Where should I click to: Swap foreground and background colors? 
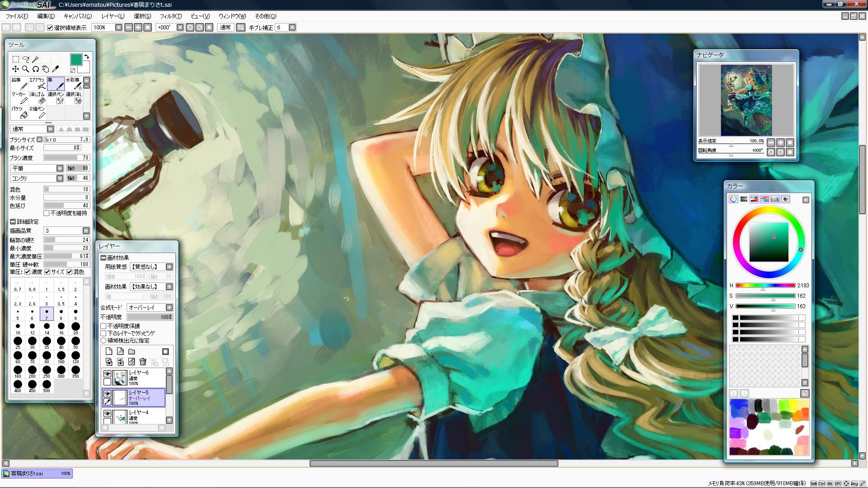point(86,57)
